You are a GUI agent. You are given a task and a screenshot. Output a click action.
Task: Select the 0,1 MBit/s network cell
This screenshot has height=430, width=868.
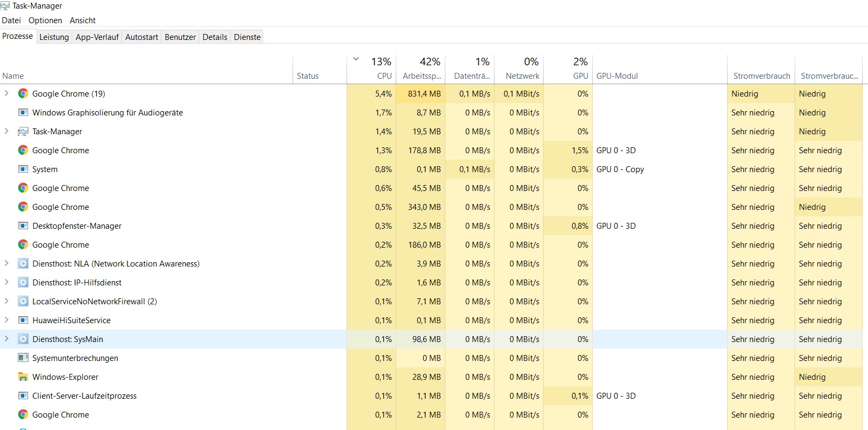(x=519, y=93)
